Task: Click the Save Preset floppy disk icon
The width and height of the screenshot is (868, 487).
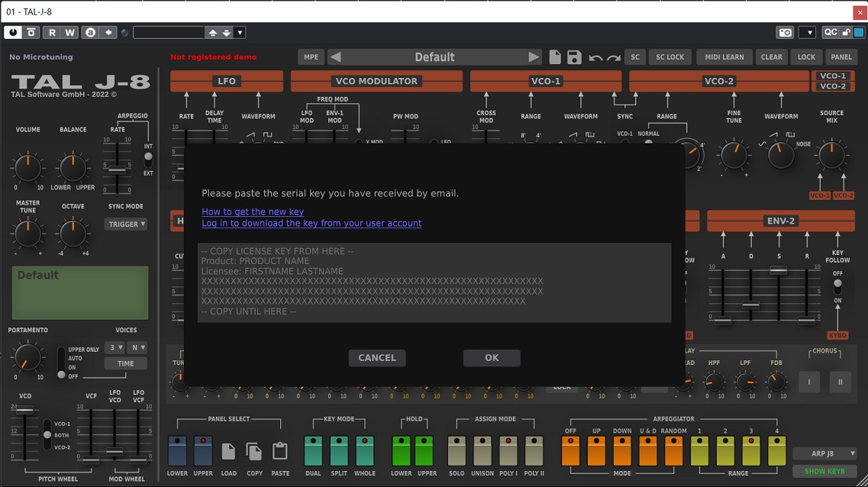Action: click(573, 56)
